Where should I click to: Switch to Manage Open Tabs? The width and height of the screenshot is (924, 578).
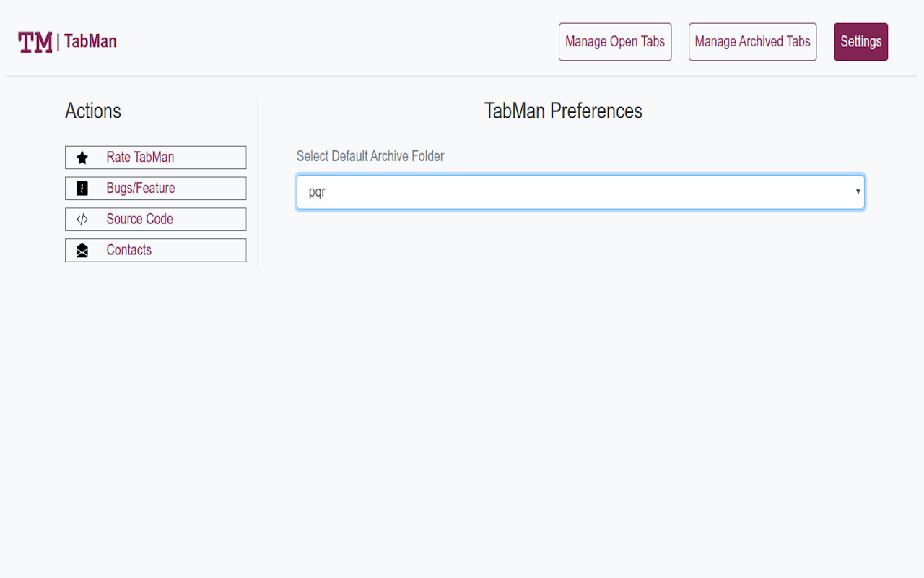click(614, 41)
